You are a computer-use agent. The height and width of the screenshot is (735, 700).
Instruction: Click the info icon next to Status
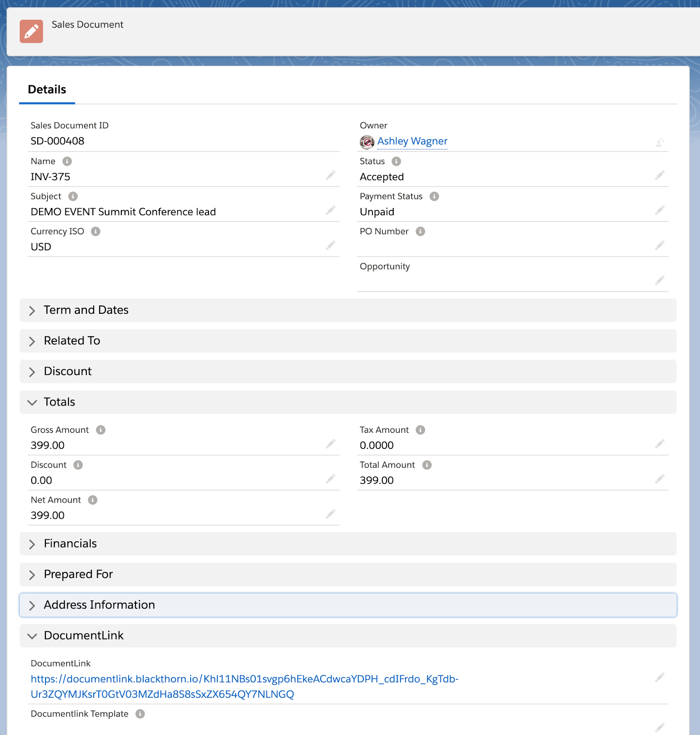click(396, 161)
